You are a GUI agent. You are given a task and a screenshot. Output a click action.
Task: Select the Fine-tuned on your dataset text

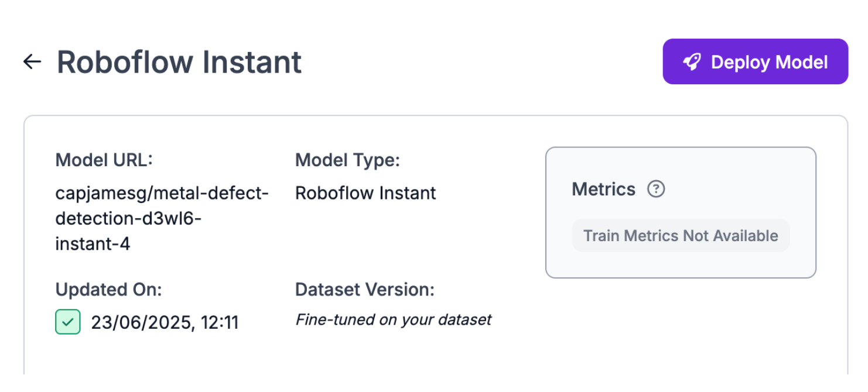click(x=393, y=319)
